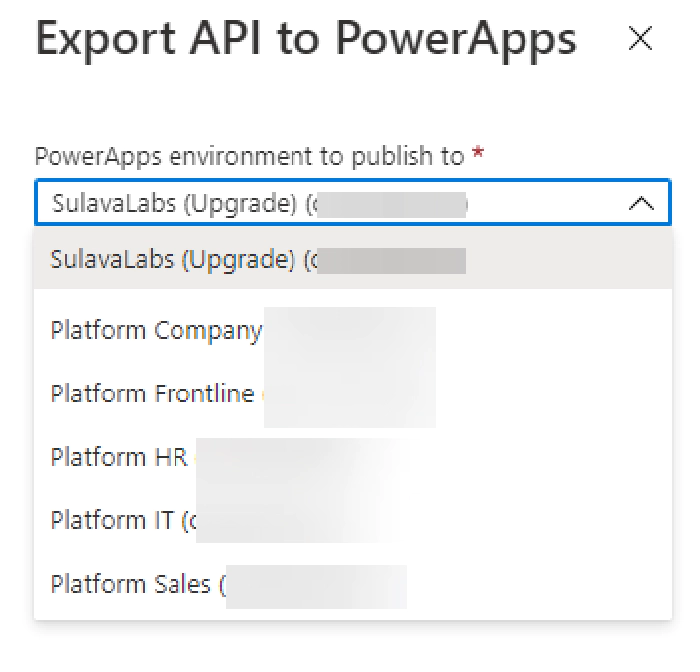Choose Platform Company from the environment list
The width and height of the screenshot is (700, 672).
[x=156, y=331]
